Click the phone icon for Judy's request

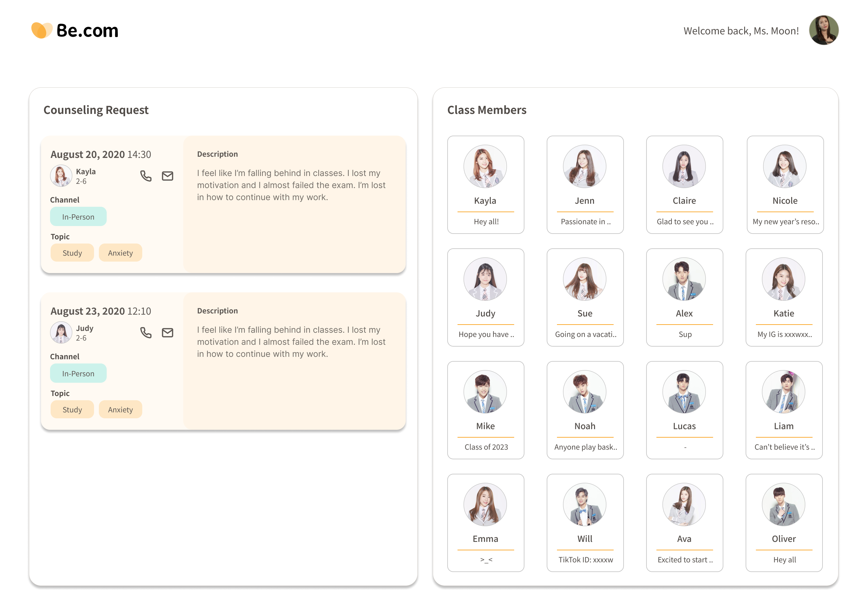(x=146, y=333)
